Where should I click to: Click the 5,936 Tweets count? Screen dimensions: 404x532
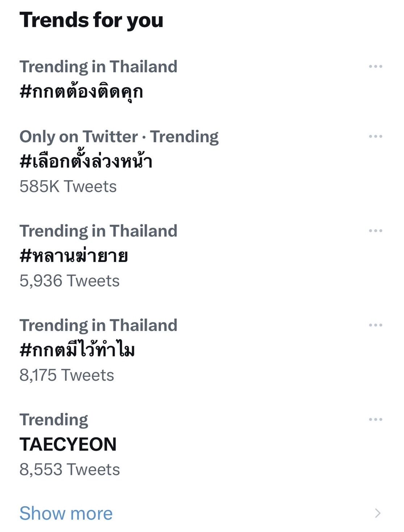click(x=70, y=281)
